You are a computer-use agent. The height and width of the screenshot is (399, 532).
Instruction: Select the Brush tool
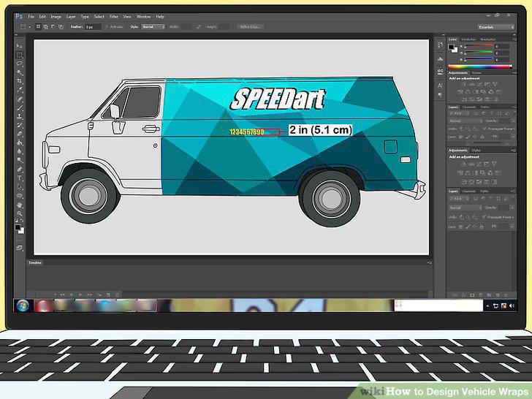[19, 108]
